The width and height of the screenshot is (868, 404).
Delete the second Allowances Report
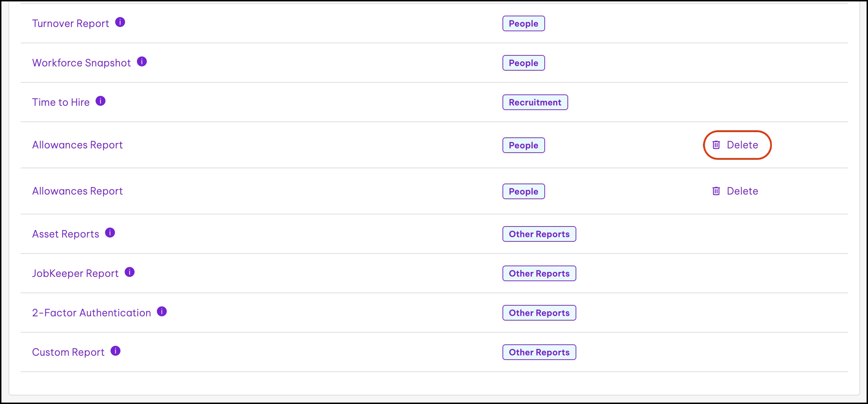[x=735, y=191]
